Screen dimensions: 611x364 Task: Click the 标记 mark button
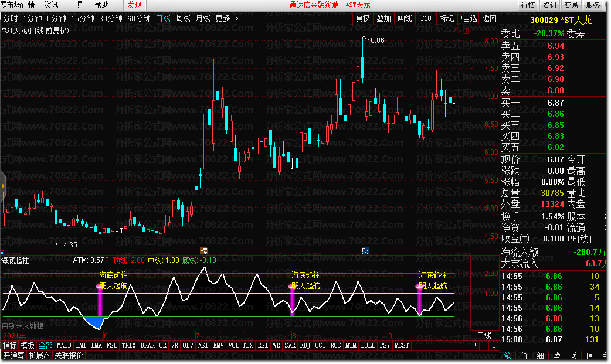(x=447, y=18)
